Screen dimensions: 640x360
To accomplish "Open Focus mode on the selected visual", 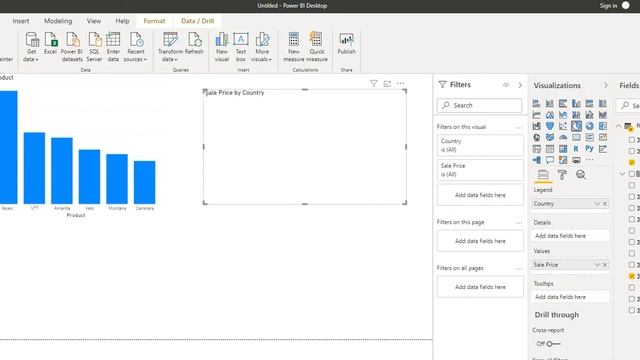I will click(387, 84).
